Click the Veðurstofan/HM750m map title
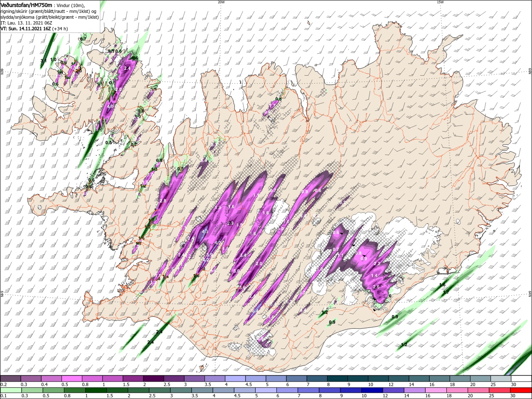The height and width of the screenshot is (399, 532). [26, 5]
